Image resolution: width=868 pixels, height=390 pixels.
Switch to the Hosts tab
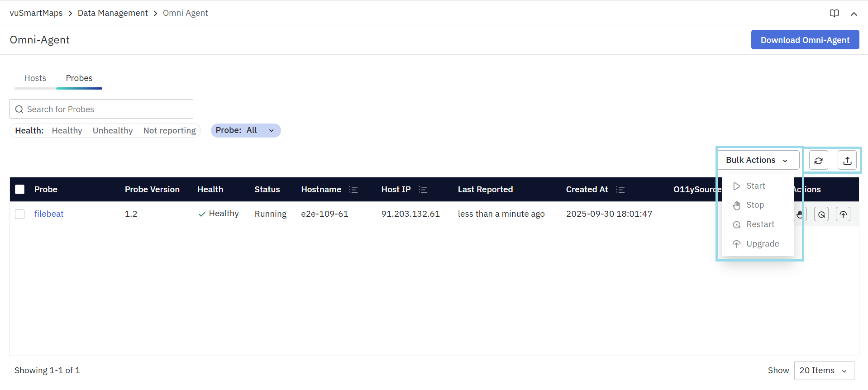click(x=35, y=78)
